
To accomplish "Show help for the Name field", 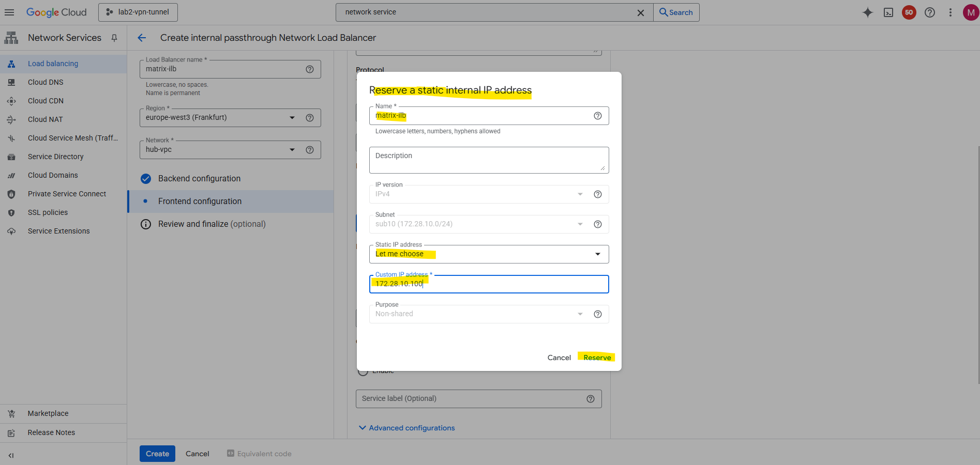I will click(x=597, y=116).
